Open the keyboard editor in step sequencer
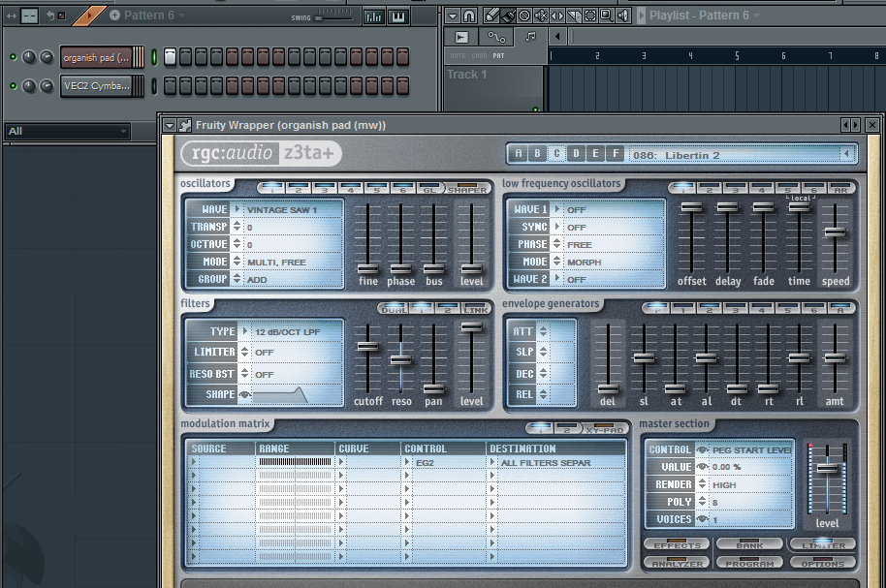886x588 pixels. pos(397,16)
